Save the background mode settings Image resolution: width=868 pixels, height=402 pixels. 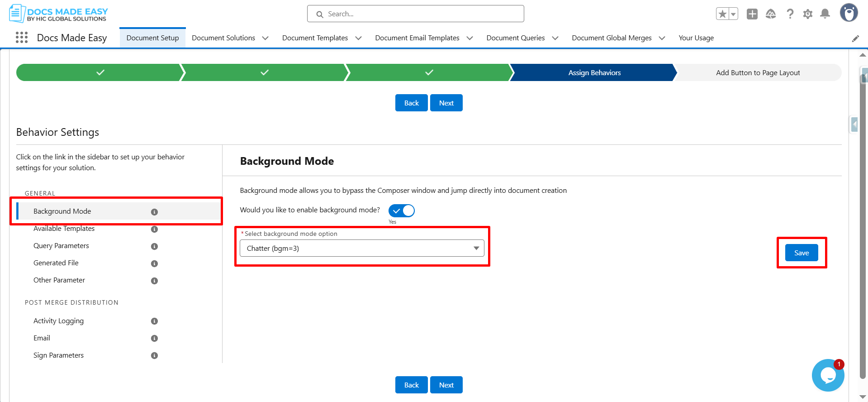coord(802,253)
